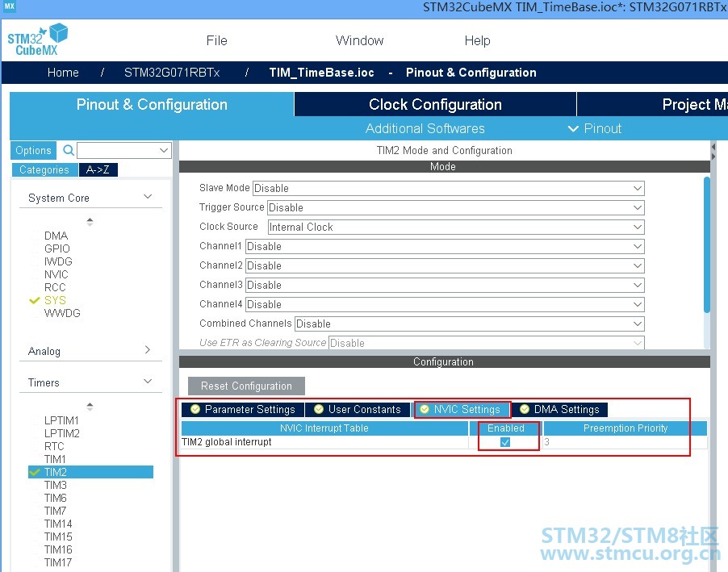Select WWDG in System Core list

(x=62, y=313)
